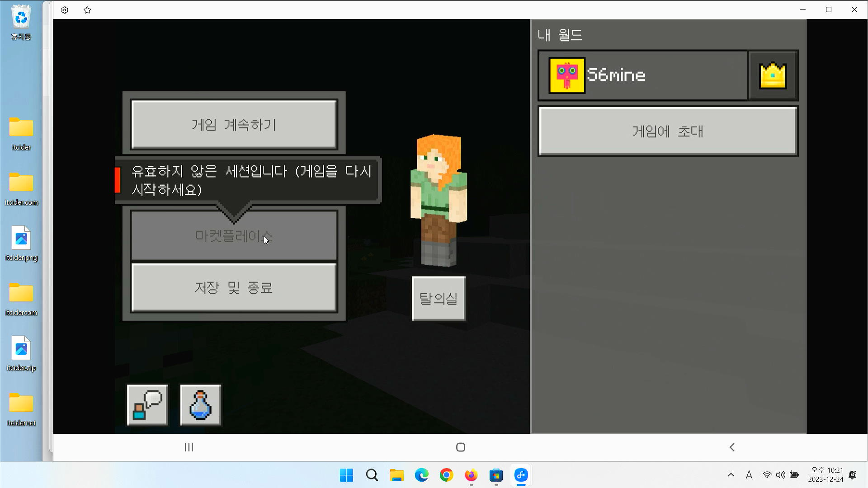The width and height of the screenshot is (868, 488).
Task: Open the Android recent apps button
Action: pyautogui.click(x=189, y=447)
